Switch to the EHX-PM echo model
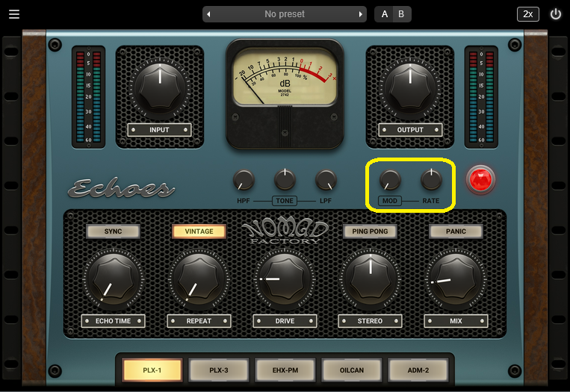The width and height of the screenshot is (570, 392). 285,370
